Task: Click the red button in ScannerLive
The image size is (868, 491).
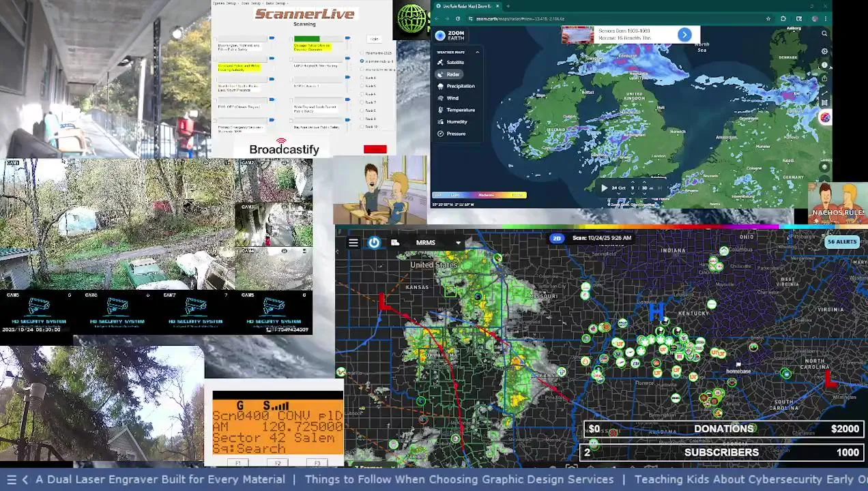Action: (x=375, y=149)
